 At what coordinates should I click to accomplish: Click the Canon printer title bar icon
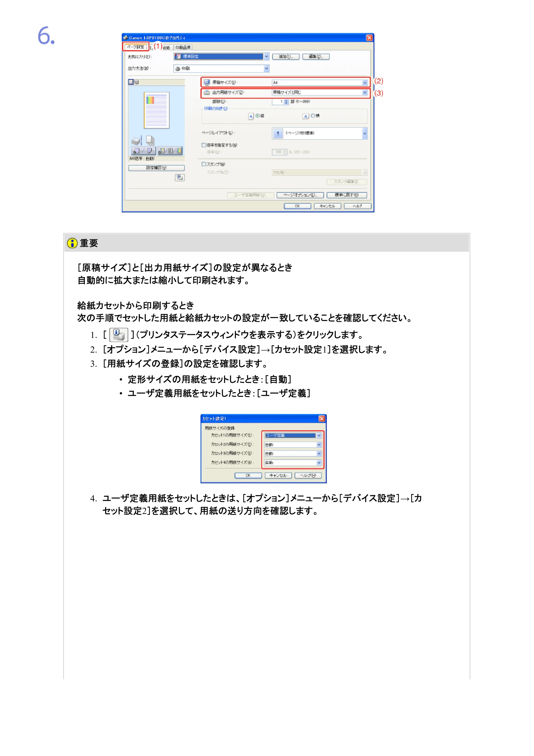point(125,38)
